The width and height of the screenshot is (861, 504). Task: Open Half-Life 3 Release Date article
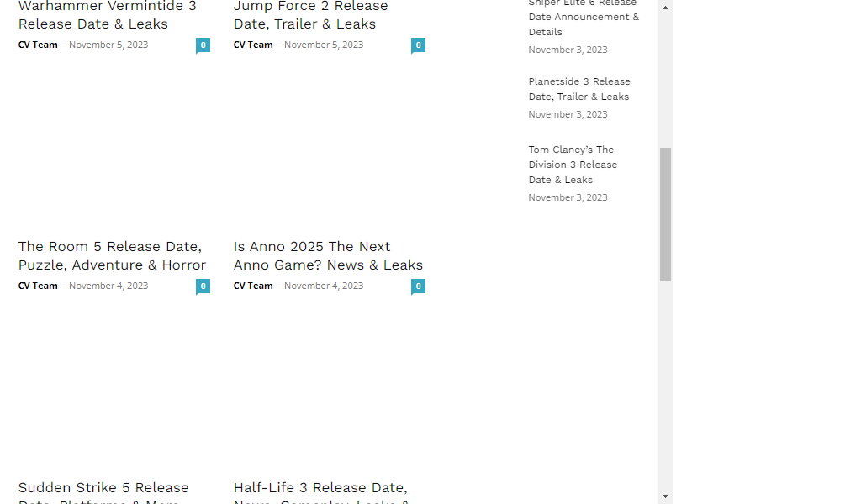point(320,492)
